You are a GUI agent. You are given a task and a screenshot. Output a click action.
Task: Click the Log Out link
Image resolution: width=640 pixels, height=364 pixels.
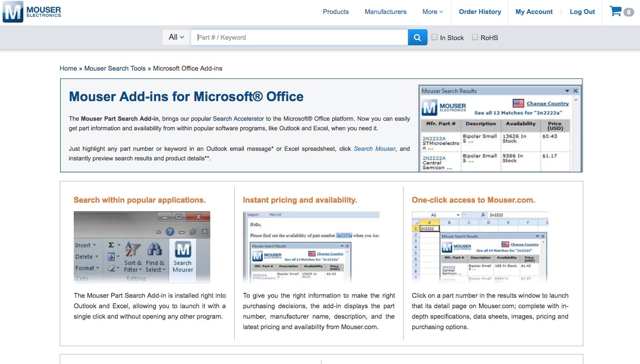tap(582, 12)
